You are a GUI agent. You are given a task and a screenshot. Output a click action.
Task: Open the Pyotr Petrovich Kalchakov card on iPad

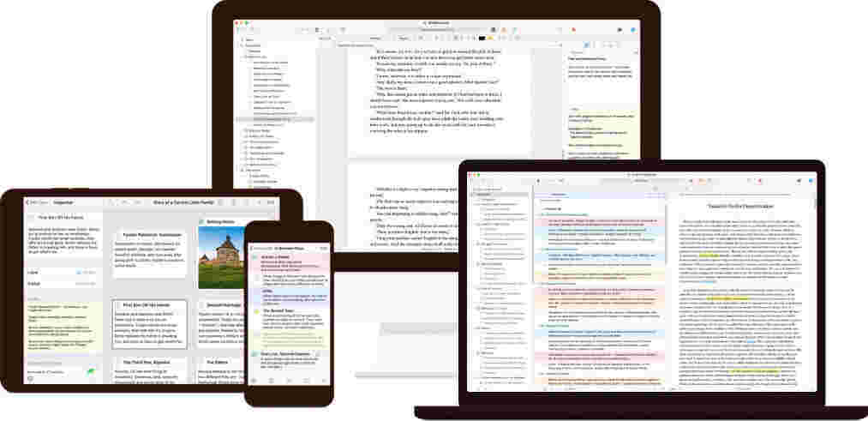point(149,253)
